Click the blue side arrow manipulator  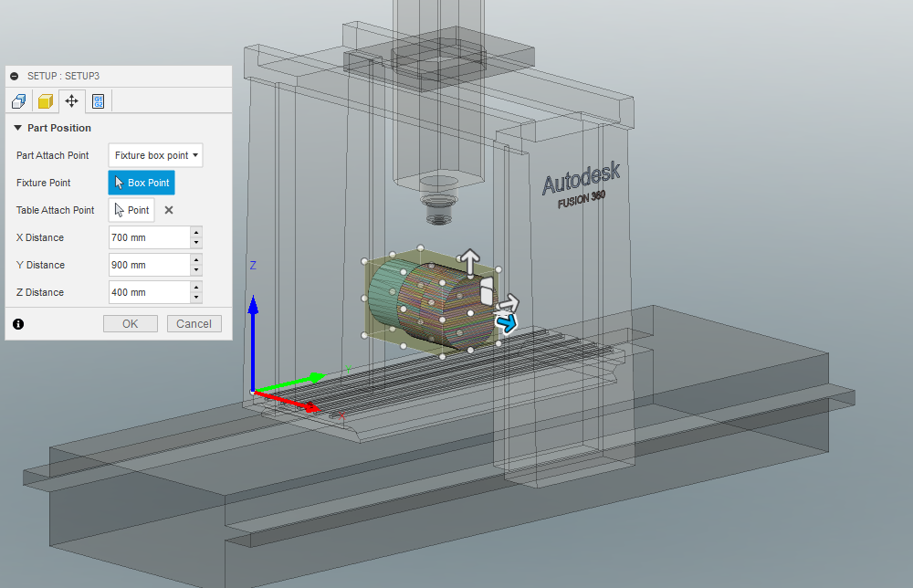pos(508,321)
